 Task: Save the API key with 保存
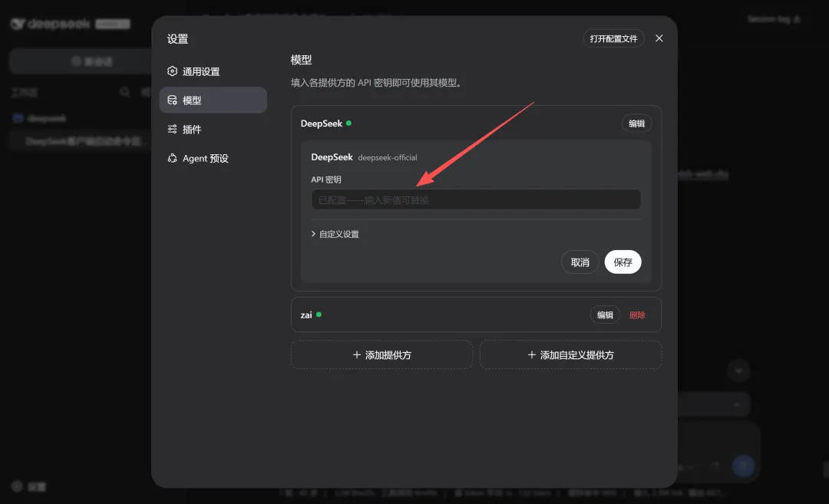[623, 262]
